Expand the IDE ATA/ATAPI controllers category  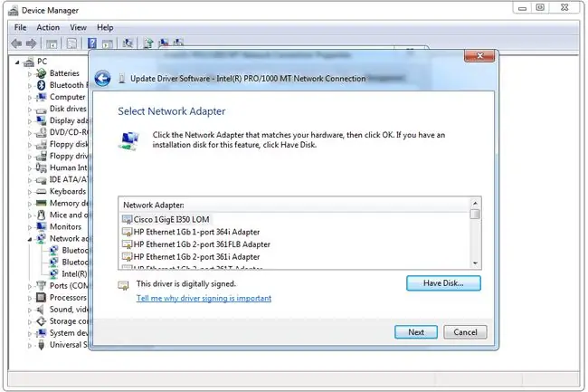(30, 180)
